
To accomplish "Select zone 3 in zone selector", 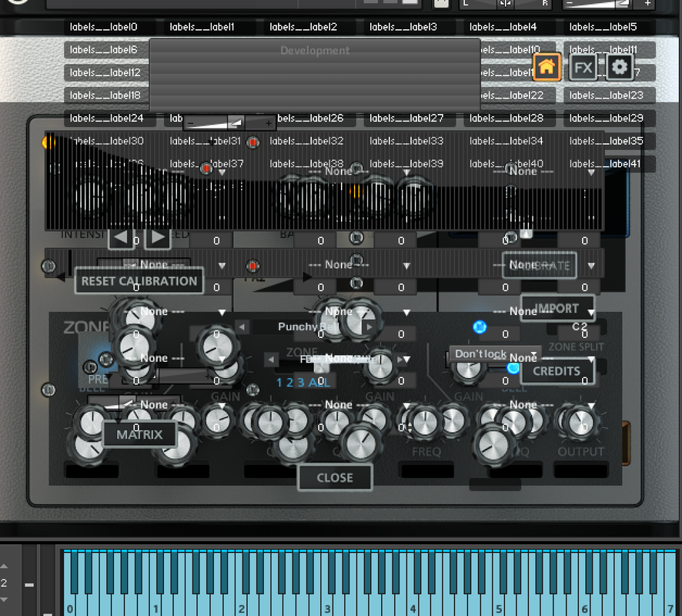I will tap(300, 383).
